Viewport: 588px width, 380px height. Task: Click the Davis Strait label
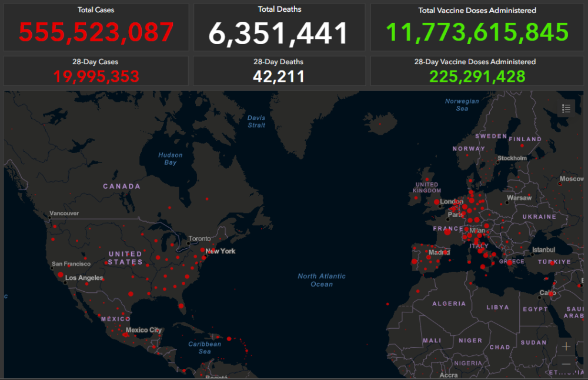[x=256, y=122]
